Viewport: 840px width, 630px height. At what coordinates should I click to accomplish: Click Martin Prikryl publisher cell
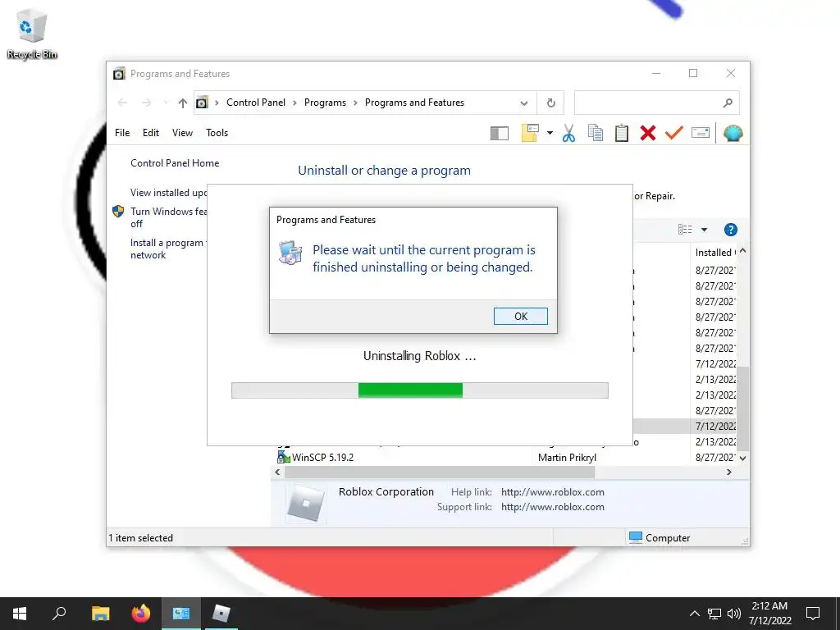(567, 458)
